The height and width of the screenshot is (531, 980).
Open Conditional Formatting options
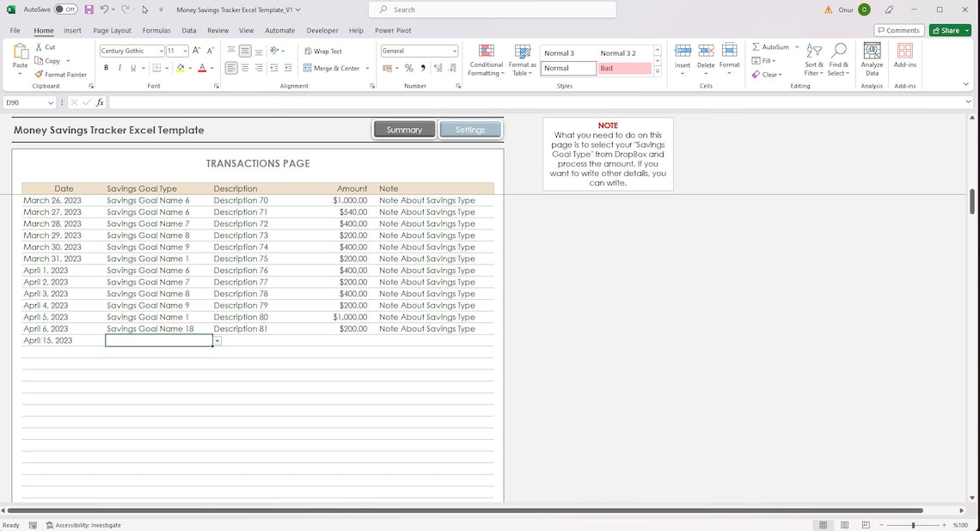[486, 60]
